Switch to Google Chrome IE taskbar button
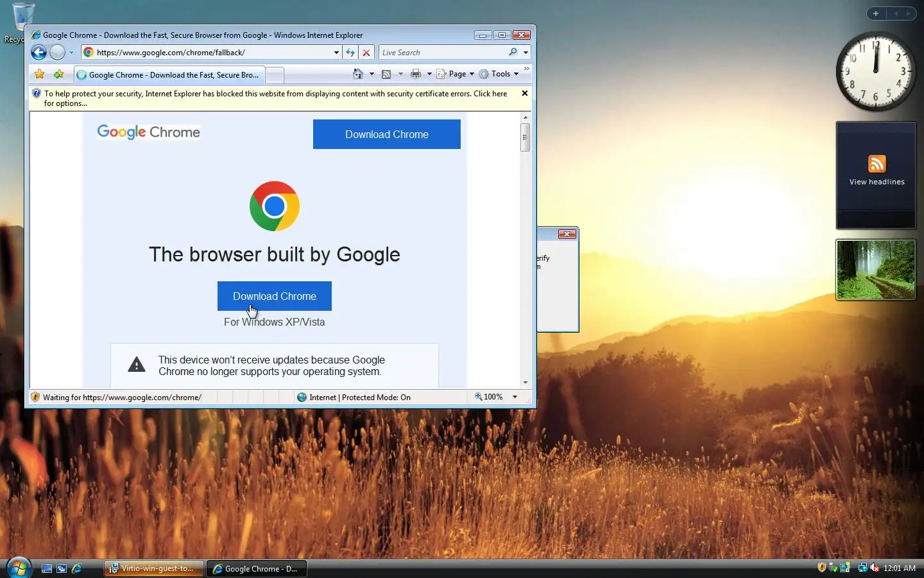This screenshot has width=924, height=578. pyautogui.click(x=257, y=568)
